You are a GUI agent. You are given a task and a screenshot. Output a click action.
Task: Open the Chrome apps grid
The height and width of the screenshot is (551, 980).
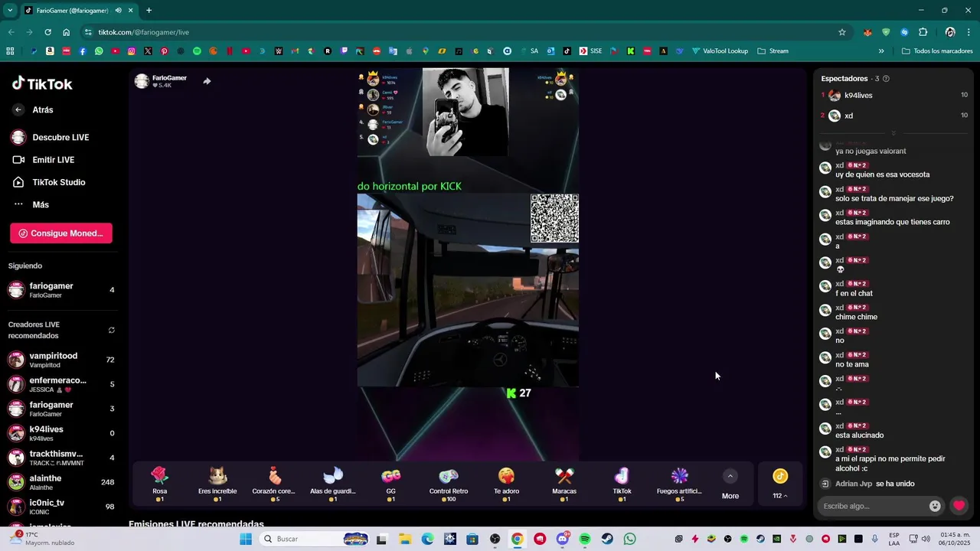pyautogui.click(x=10, y=51)
